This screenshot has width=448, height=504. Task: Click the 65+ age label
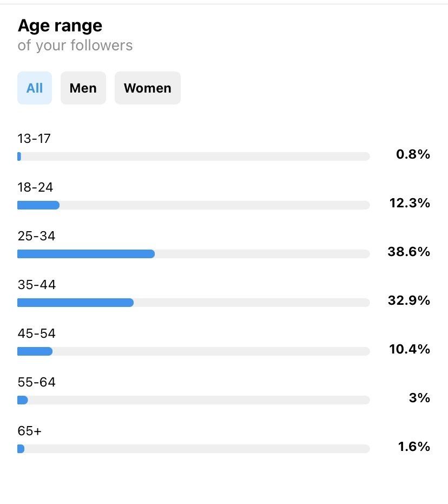coord(30,431)
